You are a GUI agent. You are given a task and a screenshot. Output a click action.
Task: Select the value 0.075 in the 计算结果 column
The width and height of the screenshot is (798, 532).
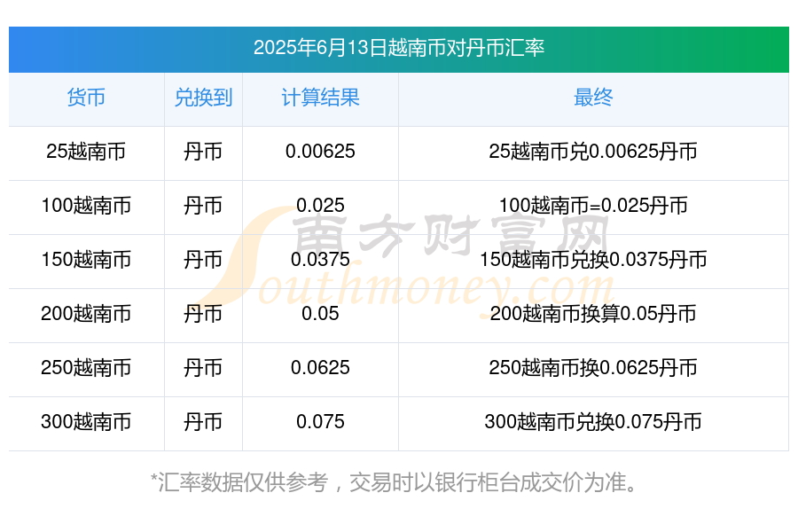point(320,421)
